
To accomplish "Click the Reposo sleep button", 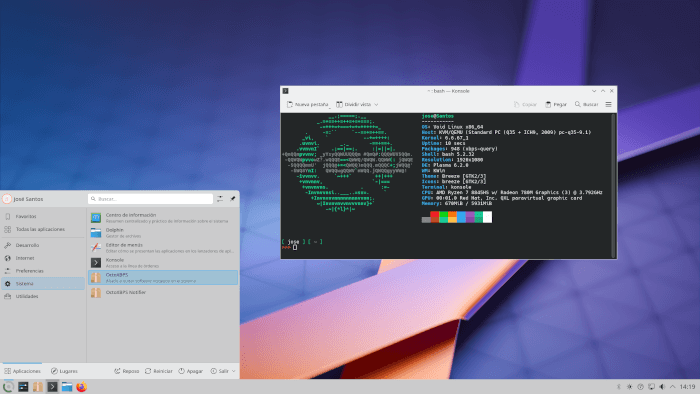I will pos(127,371).
